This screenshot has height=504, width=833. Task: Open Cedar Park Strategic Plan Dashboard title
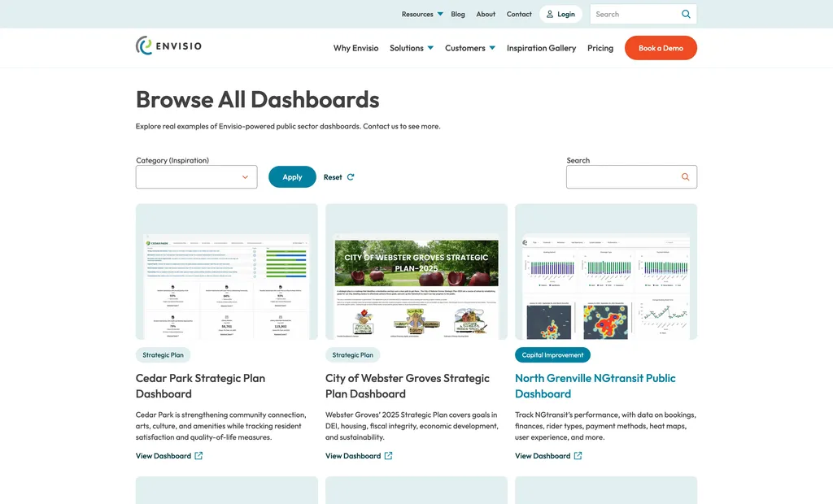click(200, 386)
